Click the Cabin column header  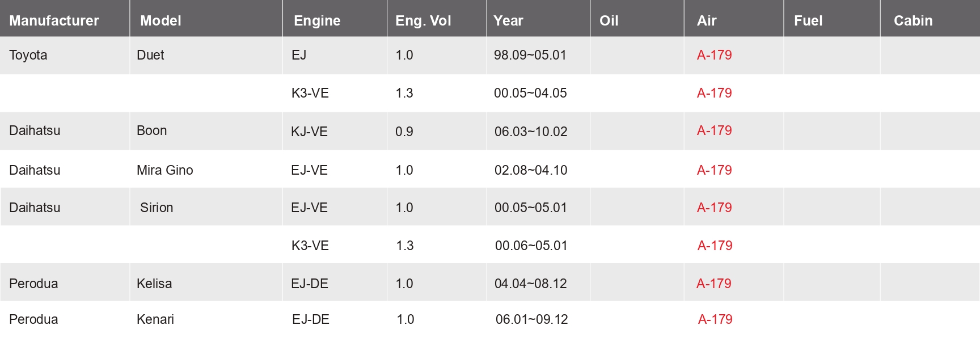click(913, 21)
